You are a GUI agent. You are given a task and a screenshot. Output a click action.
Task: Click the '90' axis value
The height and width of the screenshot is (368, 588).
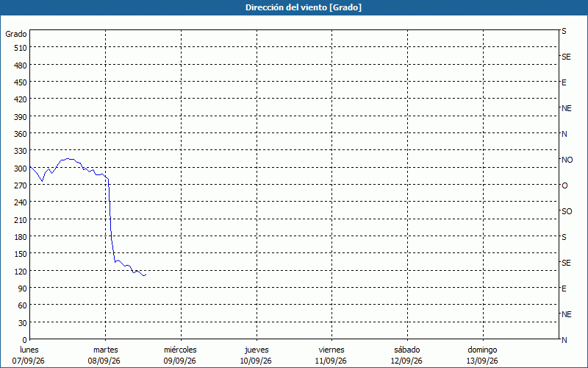tap(23, 289)
